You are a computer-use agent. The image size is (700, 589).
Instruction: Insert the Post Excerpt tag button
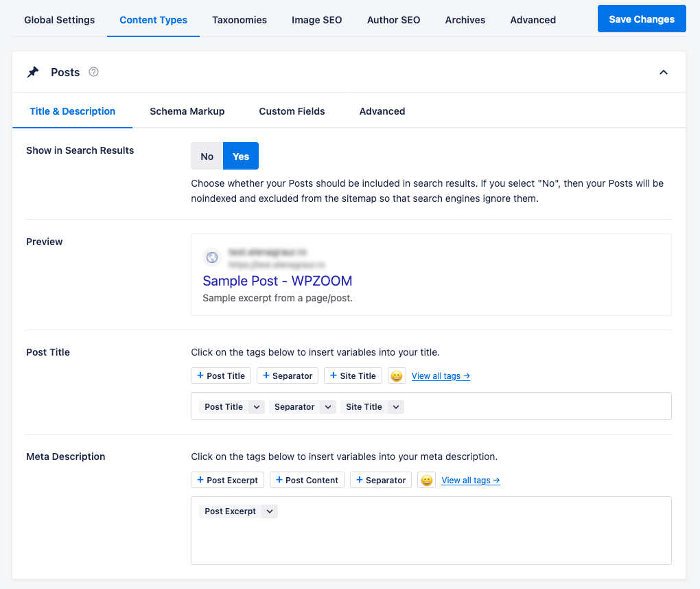(227, 480)
